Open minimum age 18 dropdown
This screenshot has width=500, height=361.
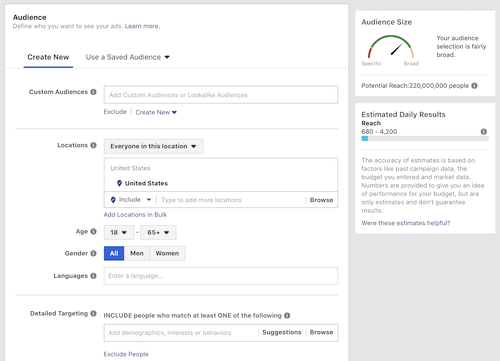pyautogui.click(x=119, y=232)
